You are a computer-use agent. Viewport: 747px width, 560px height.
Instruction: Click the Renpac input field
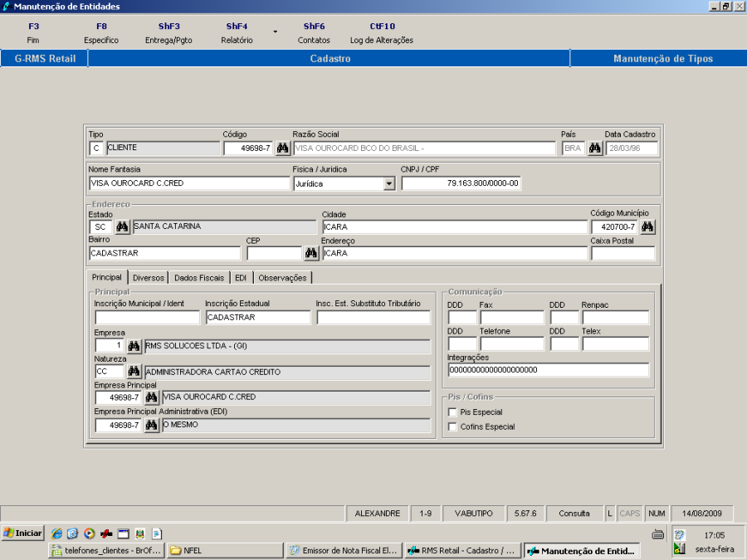tap(616, 317)
